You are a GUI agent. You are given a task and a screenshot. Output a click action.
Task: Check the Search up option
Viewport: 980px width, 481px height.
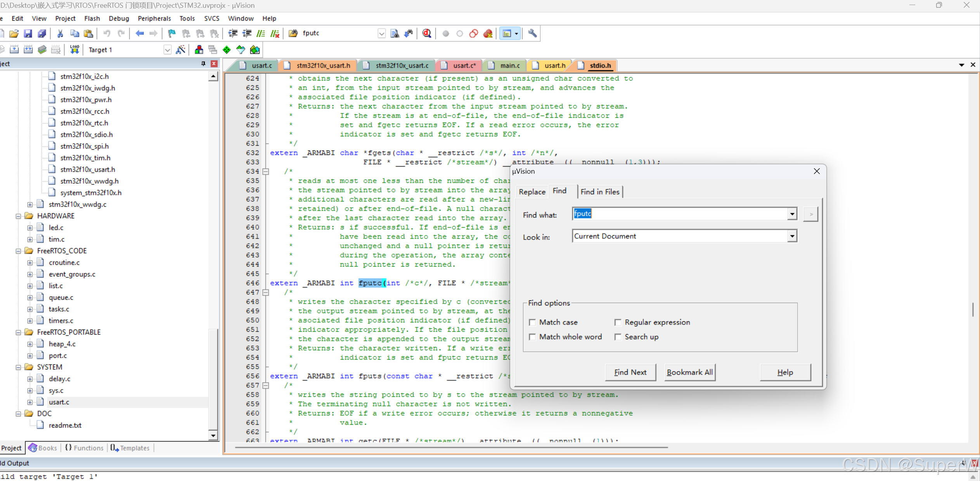pyautogui.click(x=618, y=337)
